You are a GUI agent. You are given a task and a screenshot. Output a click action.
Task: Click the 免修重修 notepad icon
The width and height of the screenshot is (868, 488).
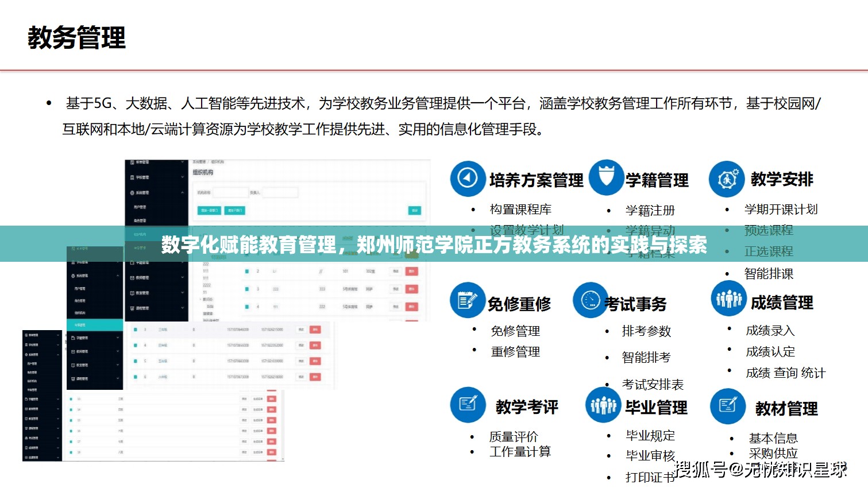(x=468, y=300)
